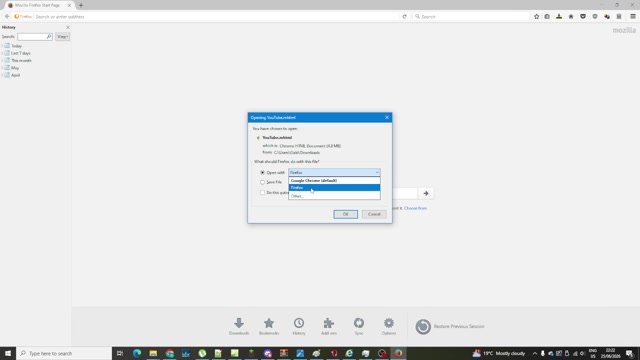Expand the Last 7 days history folder
This screenshot has height=360, width=640.
[x=2, y=53]
